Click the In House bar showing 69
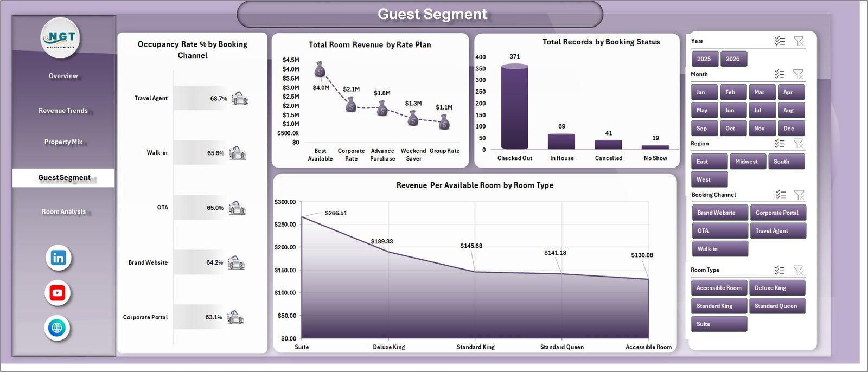Image resolution: width=868 pixels, height=372 pixels. [x=561, y=142]
